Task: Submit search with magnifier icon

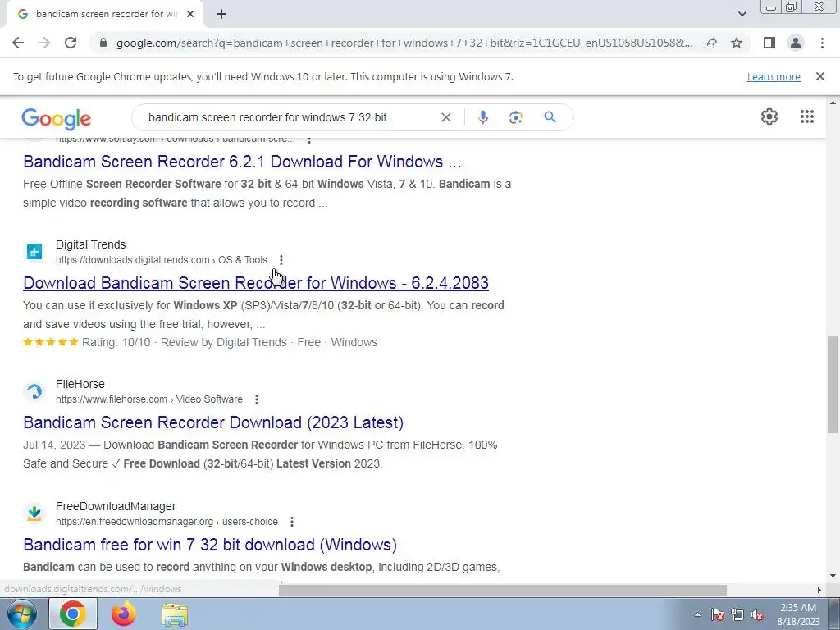Action: (550, 117)
